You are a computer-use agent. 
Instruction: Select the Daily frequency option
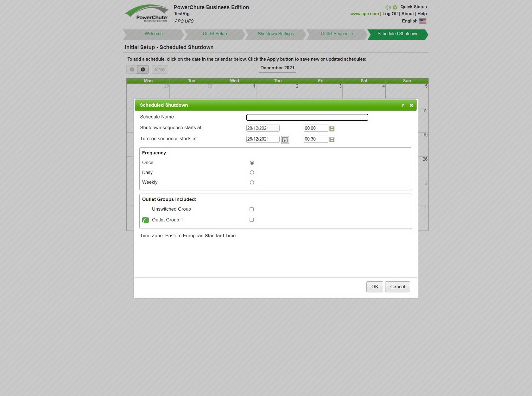(x=252, y=173)
